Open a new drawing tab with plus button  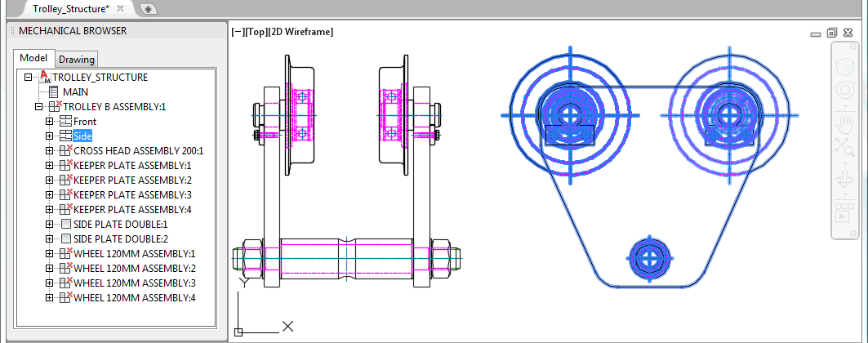149,10
